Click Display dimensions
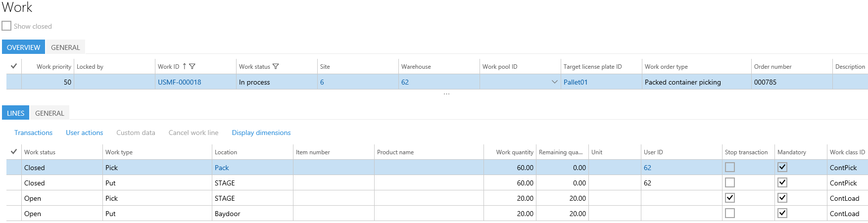Screen dimensions: 868x223 click(261, 133)
